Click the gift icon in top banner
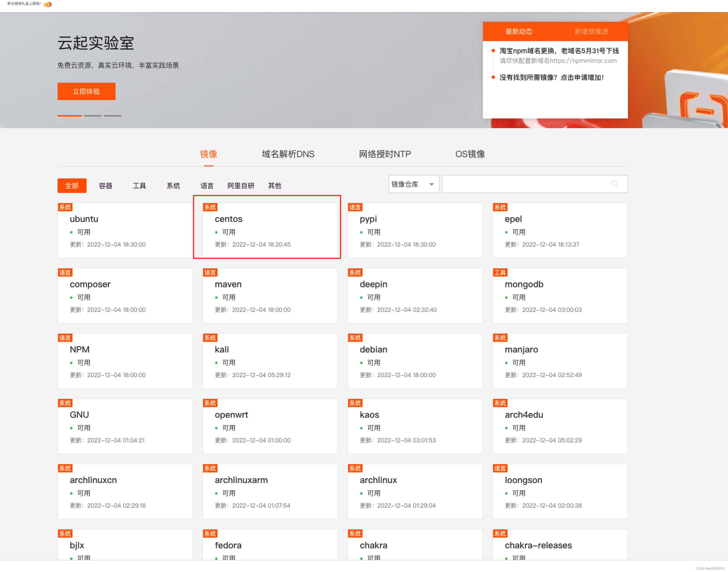Image resolution: width=728 pixels, height=572 pixels. click(x=48, y=4)
